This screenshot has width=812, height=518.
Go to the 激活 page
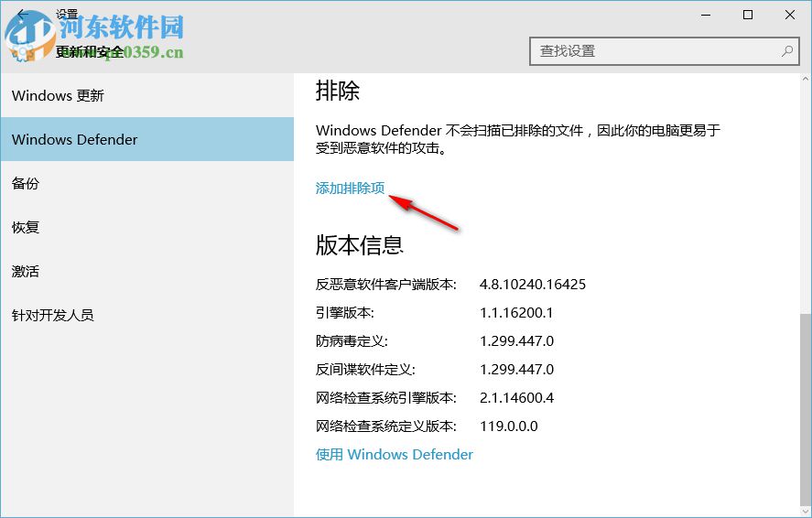click(x=147, y=271)
